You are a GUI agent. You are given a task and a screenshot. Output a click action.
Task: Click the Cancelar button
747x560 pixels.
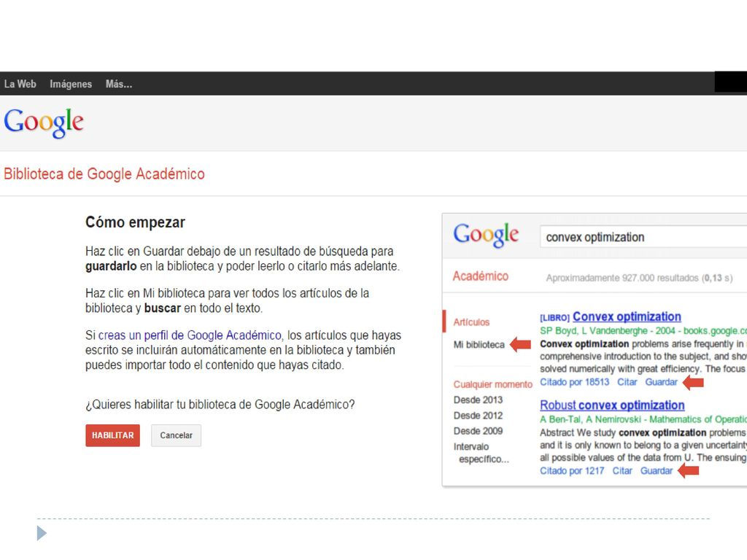(177, 435)
